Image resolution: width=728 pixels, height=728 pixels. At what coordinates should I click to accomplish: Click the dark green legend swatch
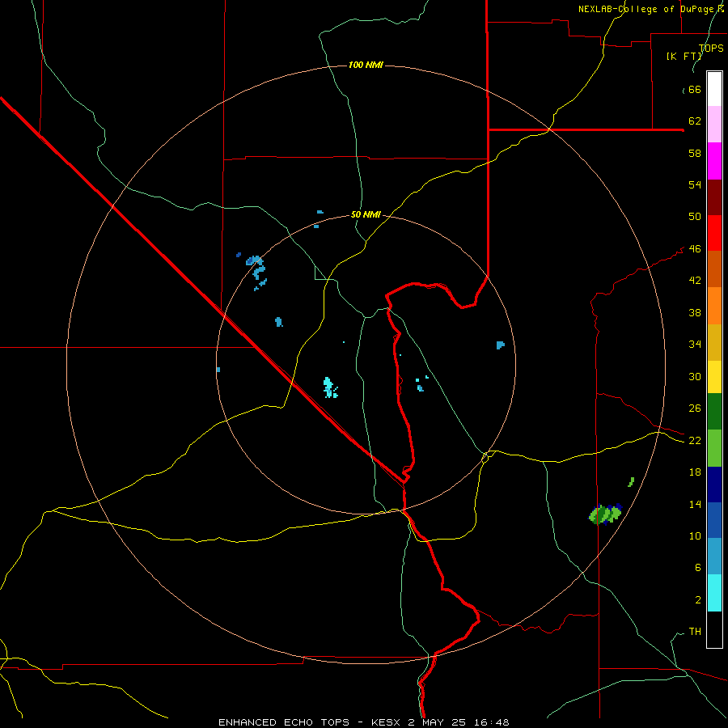point(714,412)
